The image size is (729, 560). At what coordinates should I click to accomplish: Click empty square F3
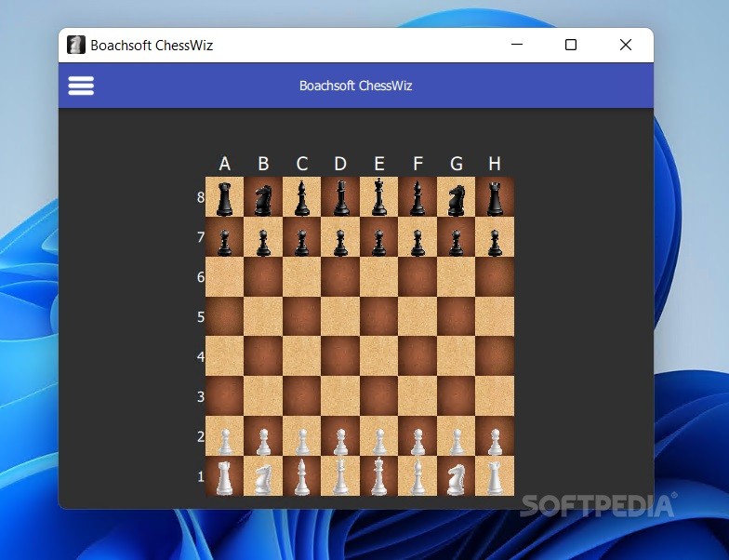418,396
